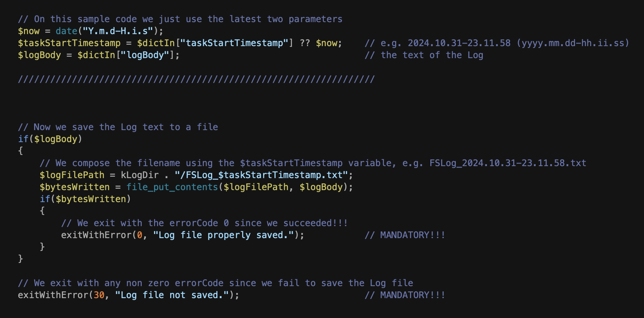Screen dimensions: 644x318
Task: Click the kLogDir constant
Action: (x=139, y=175)
